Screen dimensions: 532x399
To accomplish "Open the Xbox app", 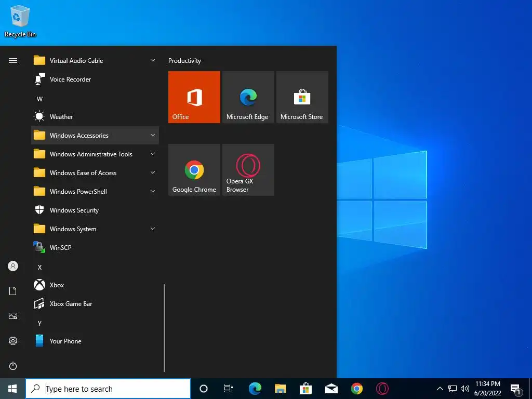I will pyautogui.click(x=95, y=285).
